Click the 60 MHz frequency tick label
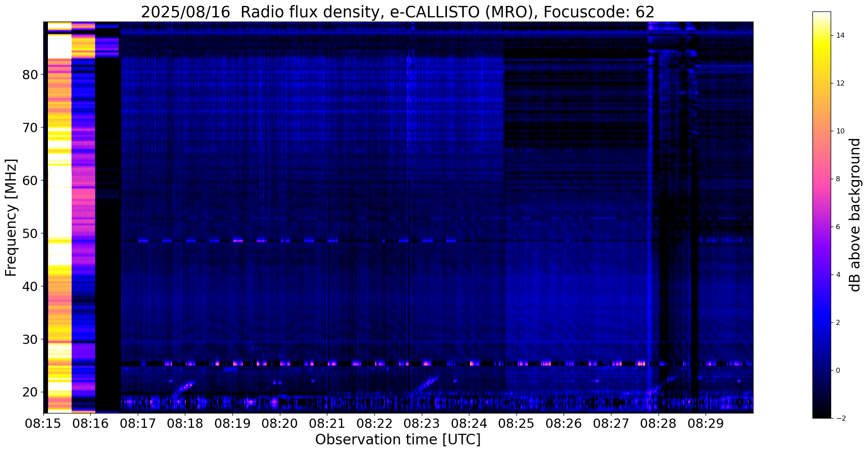The width and height of the screenshot is (868, 452). 30,180
